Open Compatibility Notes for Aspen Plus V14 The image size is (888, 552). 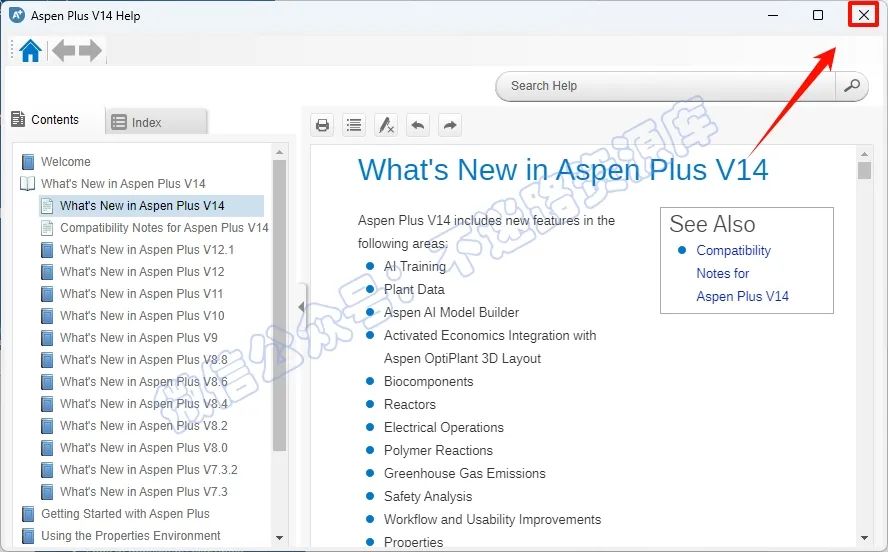(x=164, y=228)
